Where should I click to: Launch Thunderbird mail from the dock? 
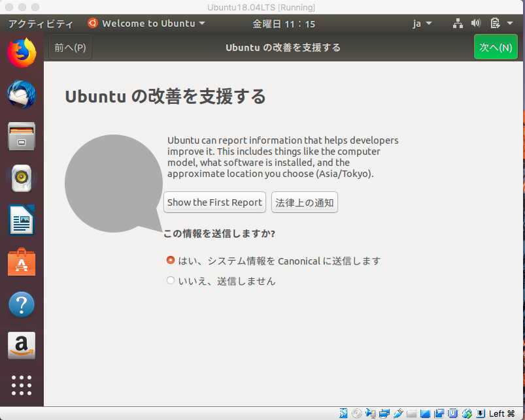(x=22, y=94)
